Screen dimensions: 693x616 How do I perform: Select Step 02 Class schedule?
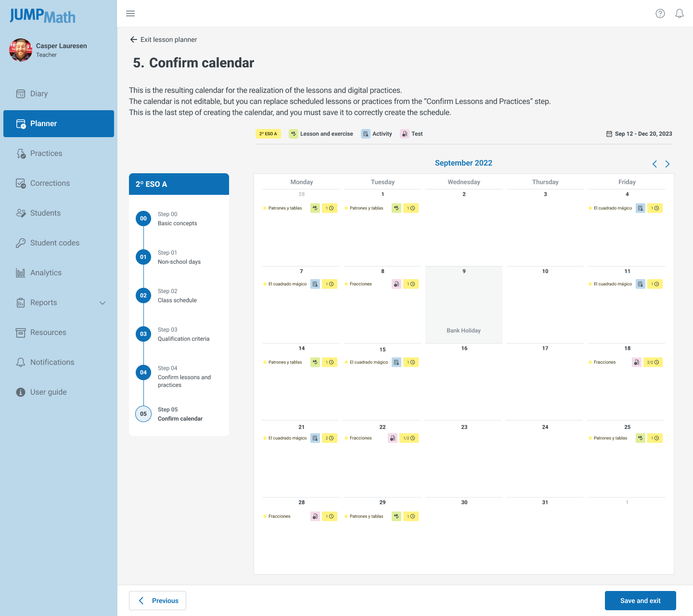pos(177,296)
